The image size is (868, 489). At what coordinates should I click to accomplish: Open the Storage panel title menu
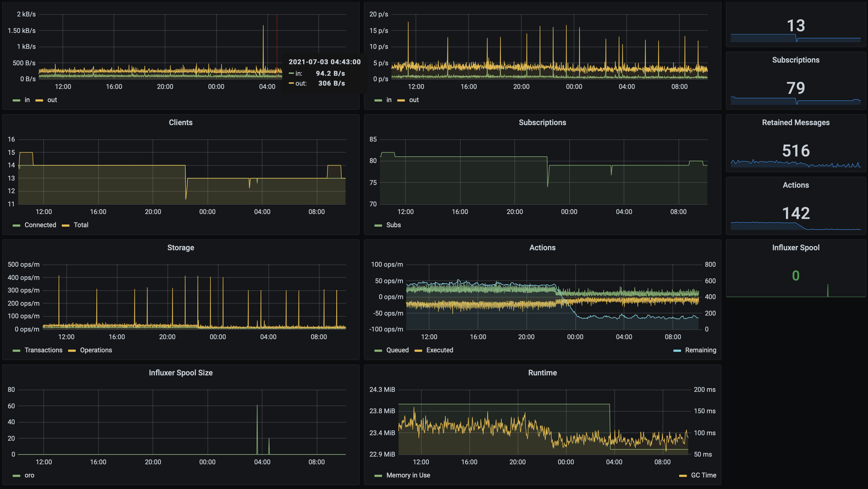pos(181,248)
